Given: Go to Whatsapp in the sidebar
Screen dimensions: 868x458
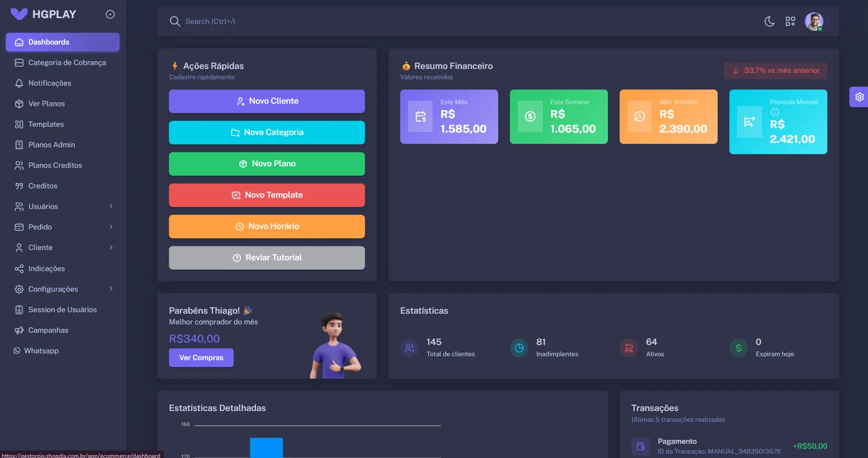Looking at the screenshot, I should pyautogui.click(x=41, y=351).
